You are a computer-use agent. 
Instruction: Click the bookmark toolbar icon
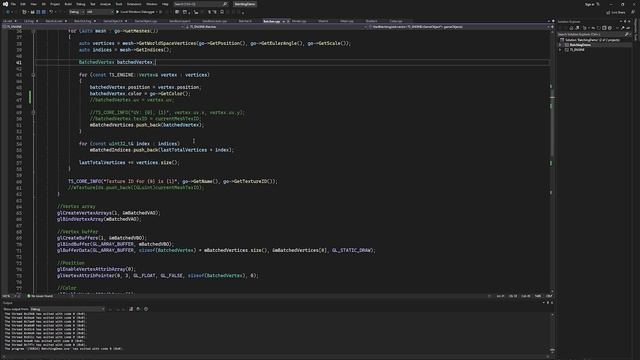tap(222, 12)
